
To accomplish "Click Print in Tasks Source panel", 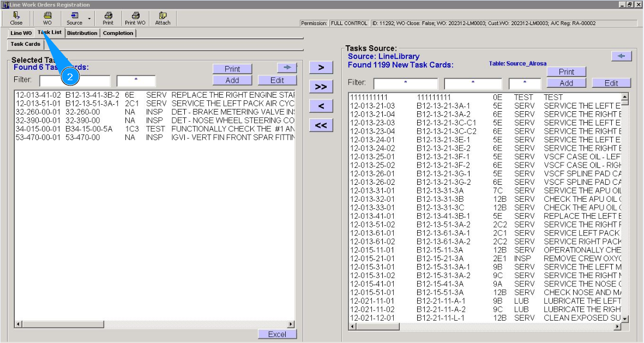I will point(567,71).
